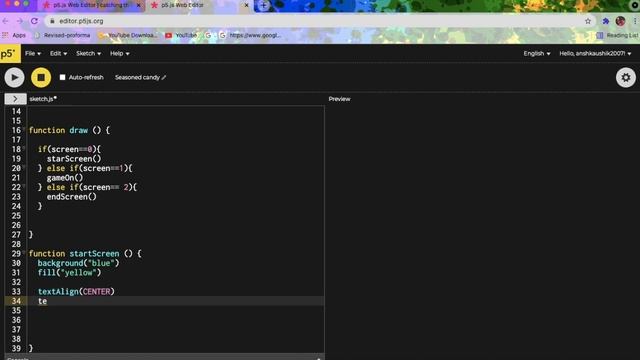640x360 pixels.
Task: Click the 'endScreen()' code line
Action: tap(72, 197)
